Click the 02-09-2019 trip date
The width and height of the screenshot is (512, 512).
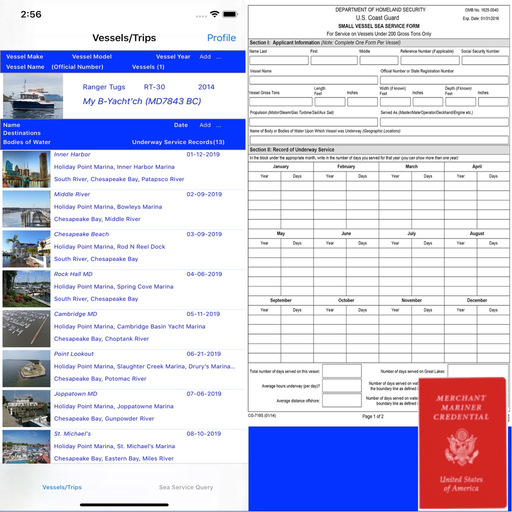click(x=204, y=194)
